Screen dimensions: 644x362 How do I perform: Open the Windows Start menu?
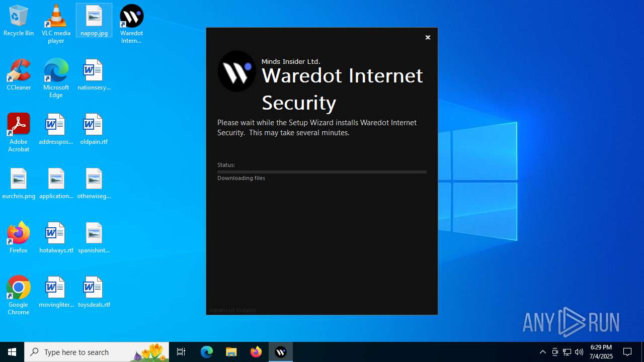click(x=12, y=352)
